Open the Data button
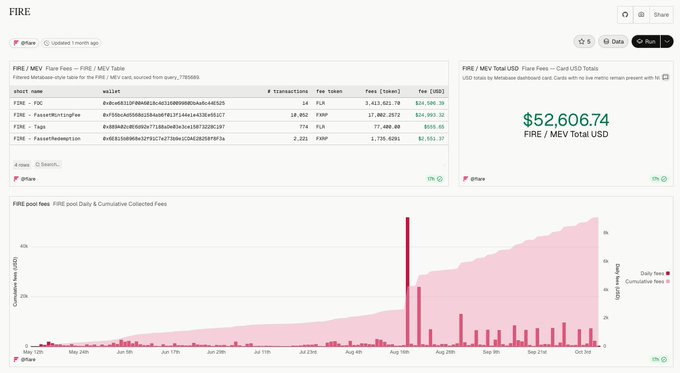The width and height of the screenshot is (680, 373). pos(613,42)
